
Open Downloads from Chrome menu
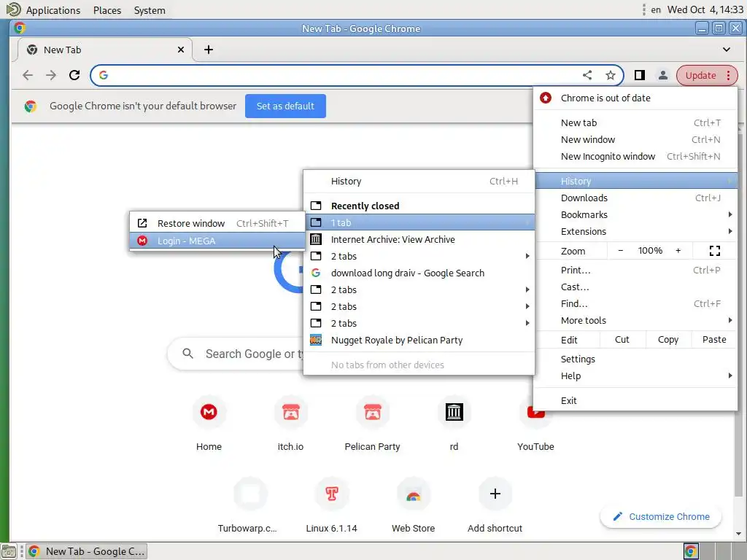coord(635,198)
